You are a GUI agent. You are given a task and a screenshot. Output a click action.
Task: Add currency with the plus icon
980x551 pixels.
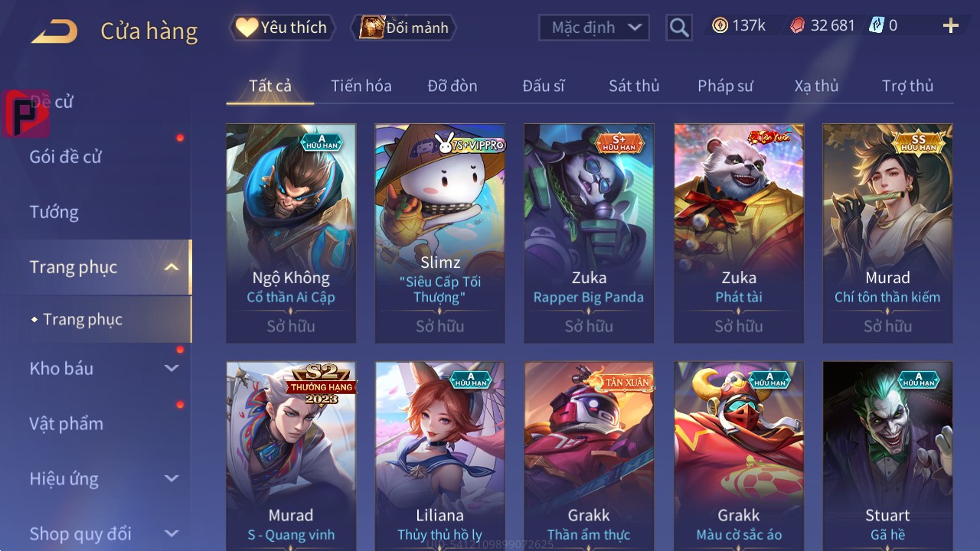click(x=951, y=26)
